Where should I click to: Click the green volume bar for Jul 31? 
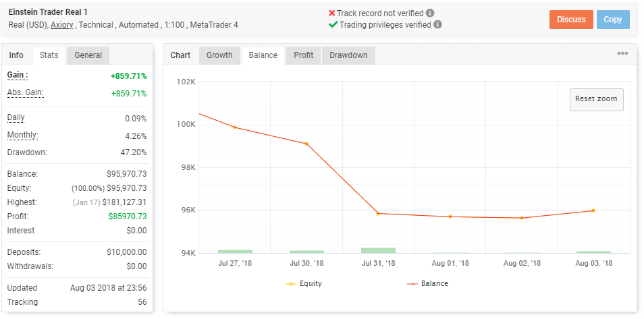point(378,250)
